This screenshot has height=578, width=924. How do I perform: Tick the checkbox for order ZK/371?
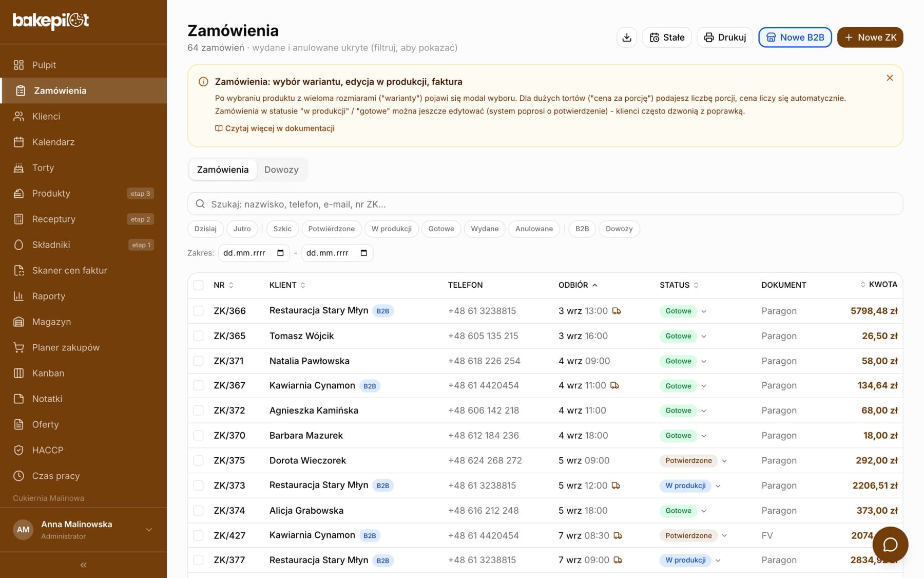coord(198,361)
